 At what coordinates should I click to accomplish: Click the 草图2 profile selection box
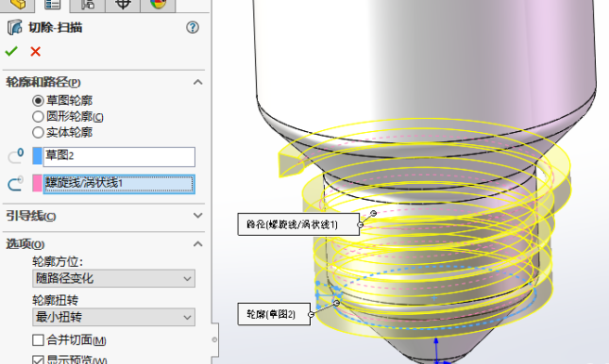pos(119,157)
